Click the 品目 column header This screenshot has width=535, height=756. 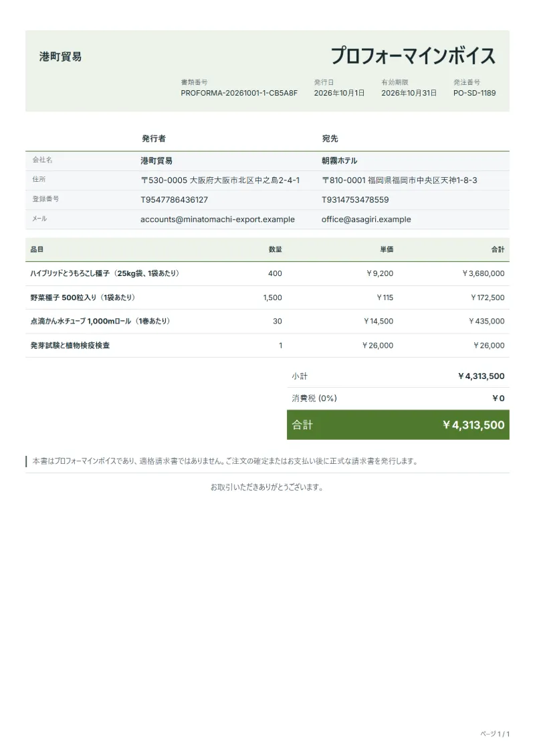(x=37, y=250)
